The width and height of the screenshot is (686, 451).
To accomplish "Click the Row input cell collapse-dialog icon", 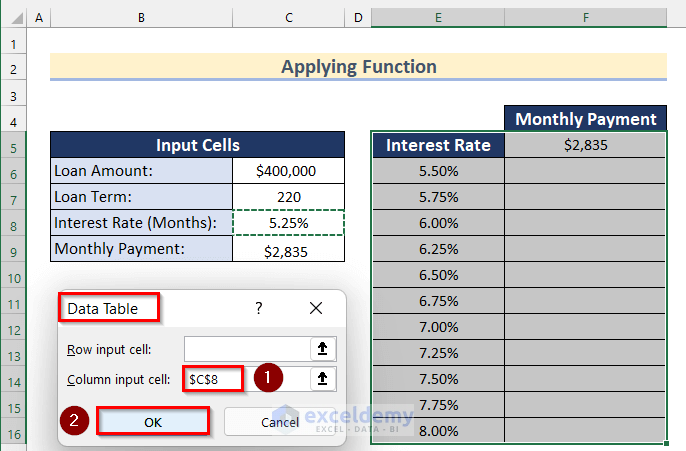I will click(x=323, y=349).
